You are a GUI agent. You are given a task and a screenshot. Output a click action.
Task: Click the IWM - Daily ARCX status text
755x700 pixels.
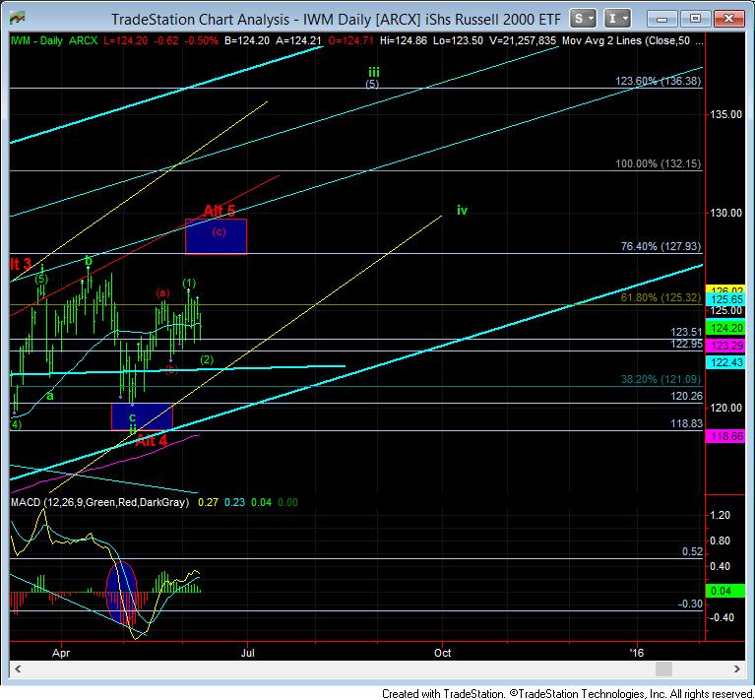coord(54,41)
